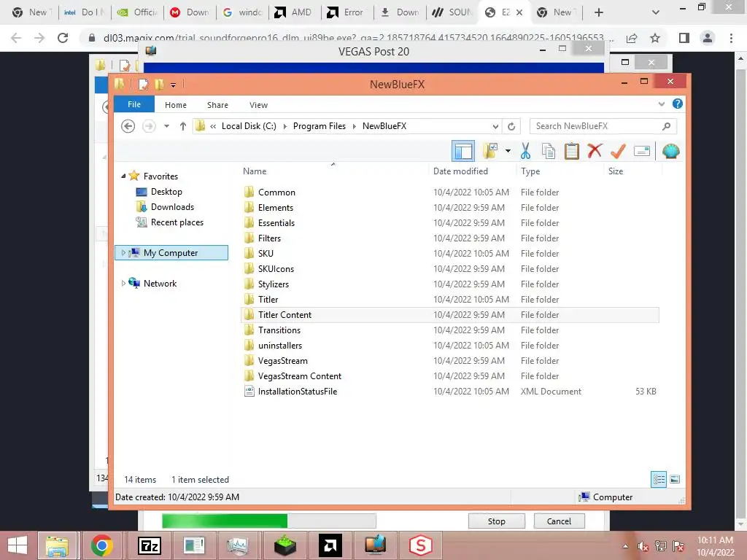
Task: Click the orange checkmark Properties icon
Action: click(x=618, y=152)
